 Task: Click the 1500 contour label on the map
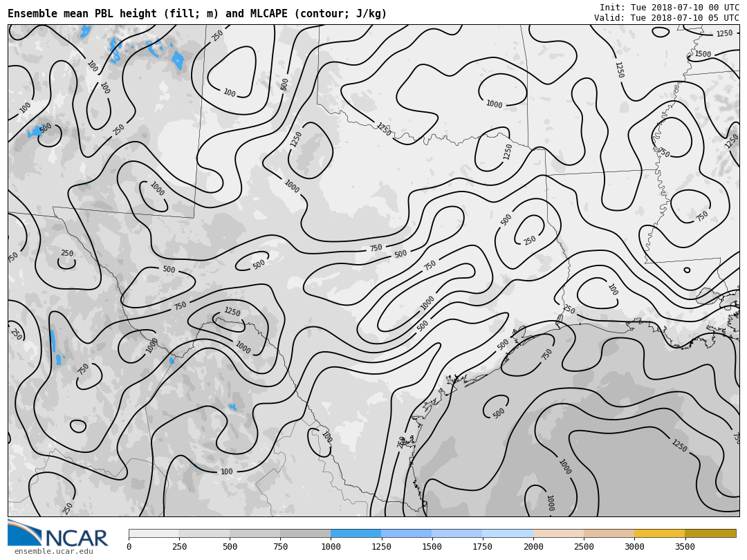703,54
